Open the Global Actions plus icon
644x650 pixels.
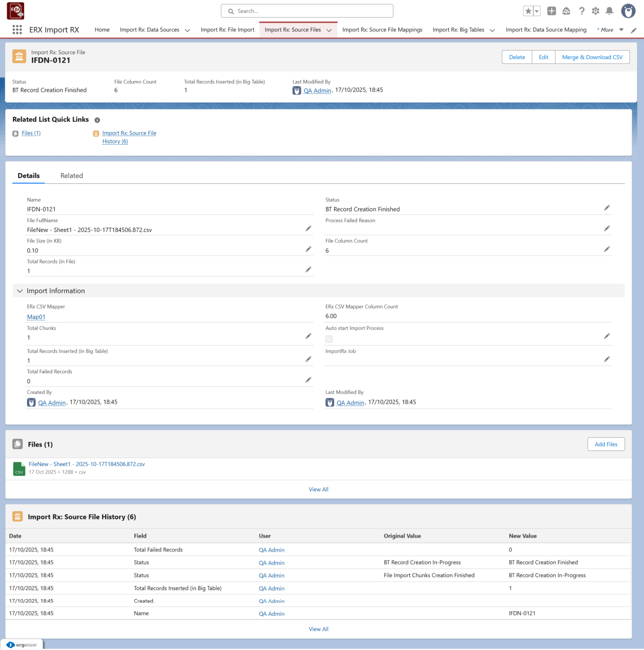[x=551, y=11]
